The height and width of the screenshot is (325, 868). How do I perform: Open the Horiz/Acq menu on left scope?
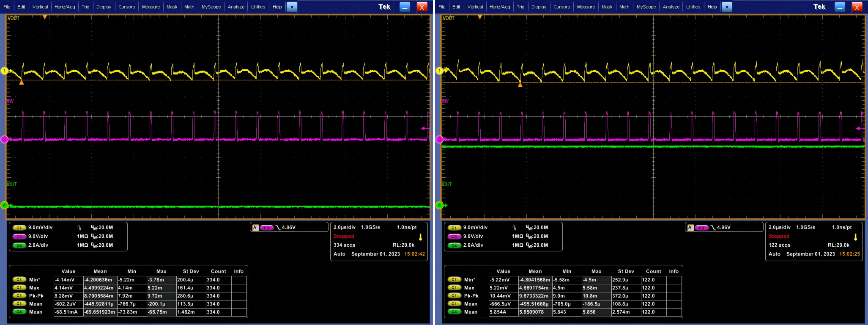tap(65, 7)
